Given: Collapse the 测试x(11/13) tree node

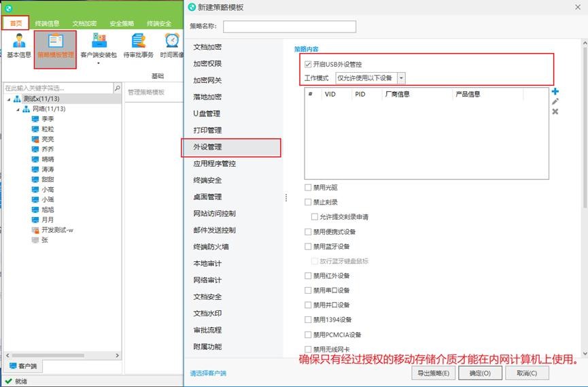Looking at the screenshot, I should click(x=9, y=99).
